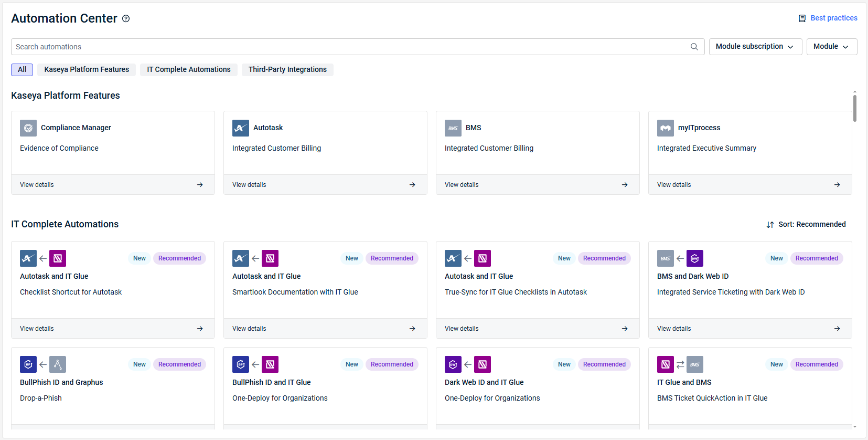Click BullPhish ID icon in BullPhish ID and IT Glue card
The height and width of the screenshot is (440, 868).
(241, 364)
